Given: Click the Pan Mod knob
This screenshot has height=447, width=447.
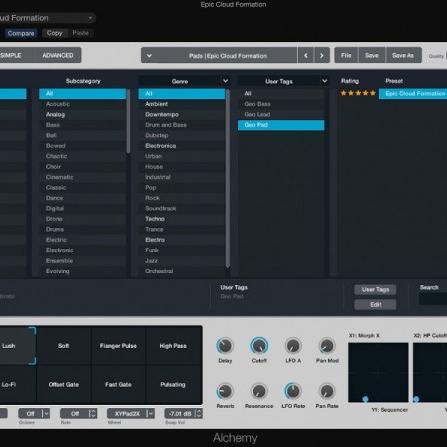Looking at the screenshot, I should click(327, 346).
